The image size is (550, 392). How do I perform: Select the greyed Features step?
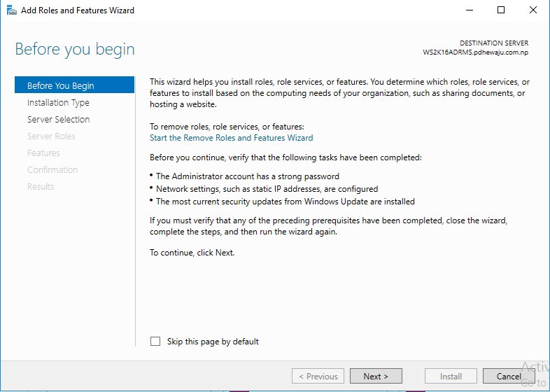coord(43,153)
